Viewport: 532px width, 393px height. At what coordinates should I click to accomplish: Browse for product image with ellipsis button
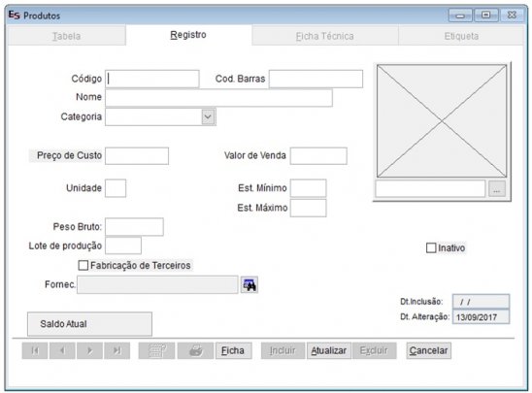(497, 189)
